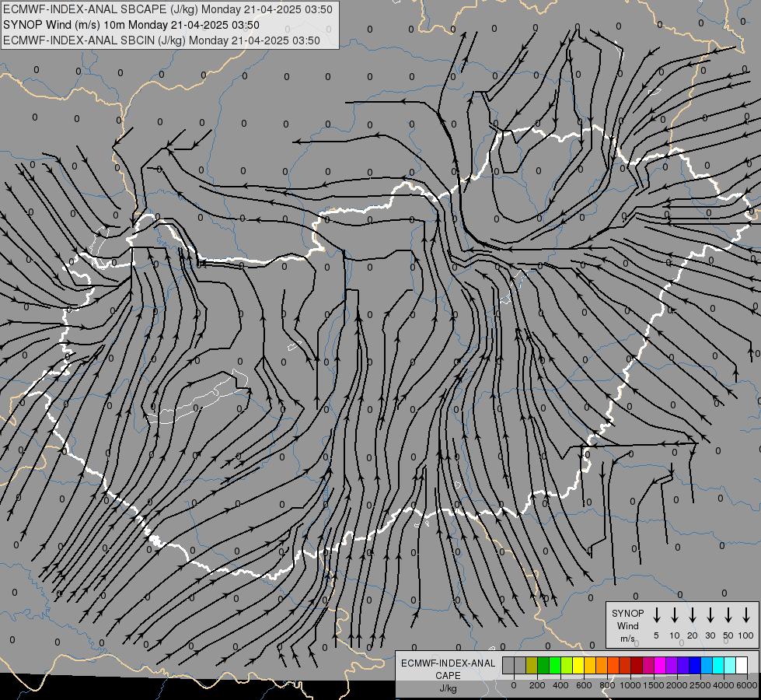Click the 50 m/s wind arrow in legend
The width and height of the screenshot is (761, 700).
pyautogui.click(x=728, y=615)
